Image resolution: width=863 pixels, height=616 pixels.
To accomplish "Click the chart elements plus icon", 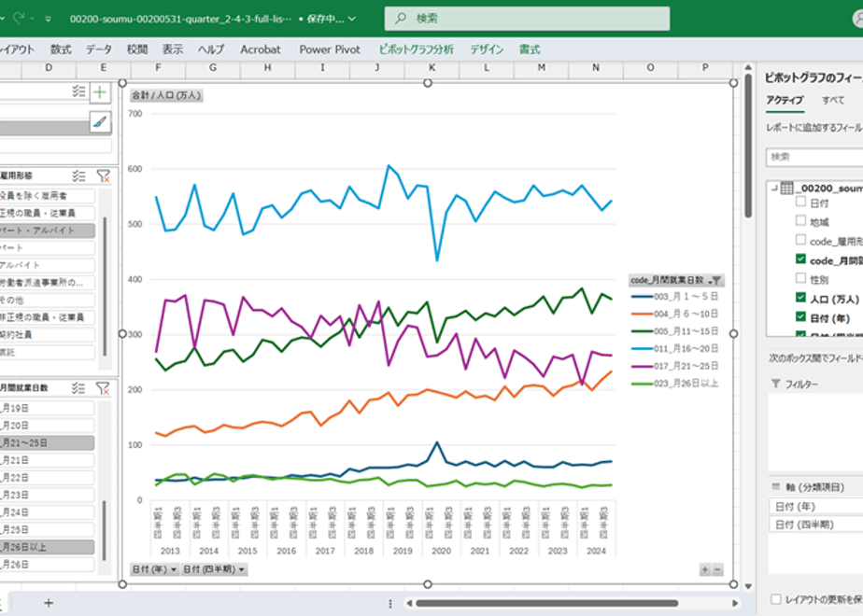I will (100, 91).
